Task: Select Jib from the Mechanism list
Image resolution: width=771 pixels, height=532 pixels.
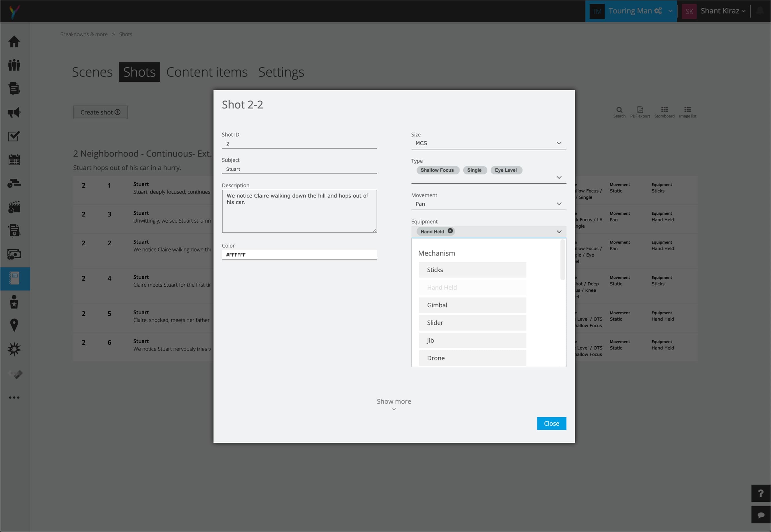Action: click(x=472, y=340)
